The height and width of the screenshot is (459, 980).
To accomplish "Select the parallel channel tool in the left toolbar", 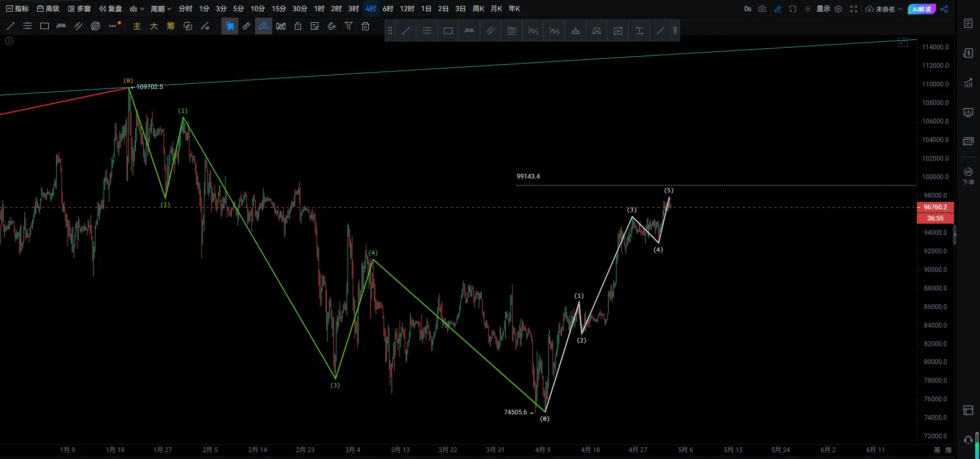I will coord(79,26).
